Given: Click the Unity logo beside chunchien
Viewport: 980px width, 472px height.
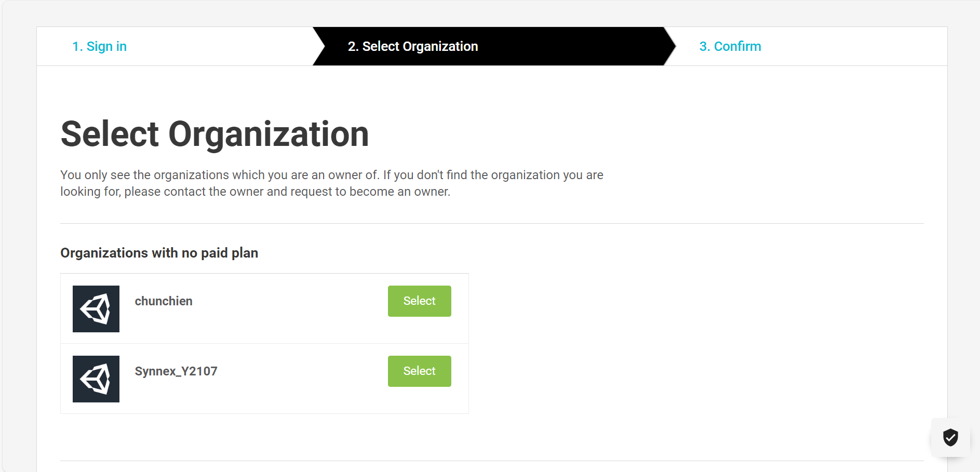Looking at the screenshot, I should coord(96,309).
